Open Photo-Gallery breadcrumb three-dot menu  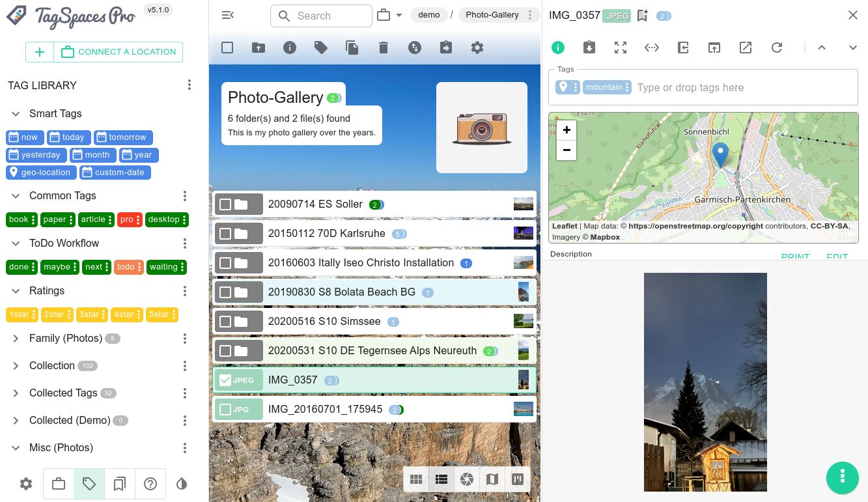[530, 15]
